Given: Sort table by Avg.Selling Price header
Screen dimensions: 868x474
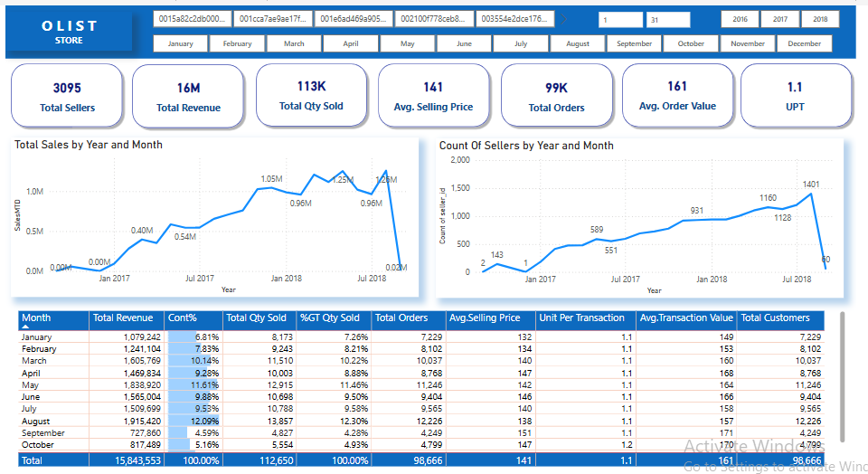Looking at the screenshot, I should [490, 320].
